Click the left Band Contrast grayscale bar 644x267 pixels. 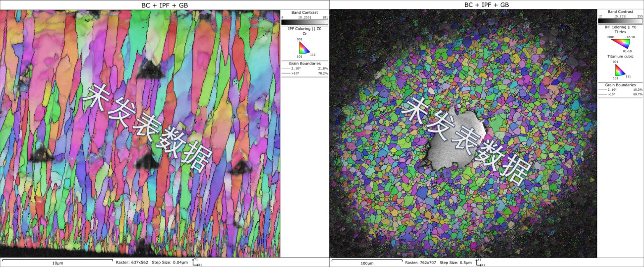[x=304, y=22]
